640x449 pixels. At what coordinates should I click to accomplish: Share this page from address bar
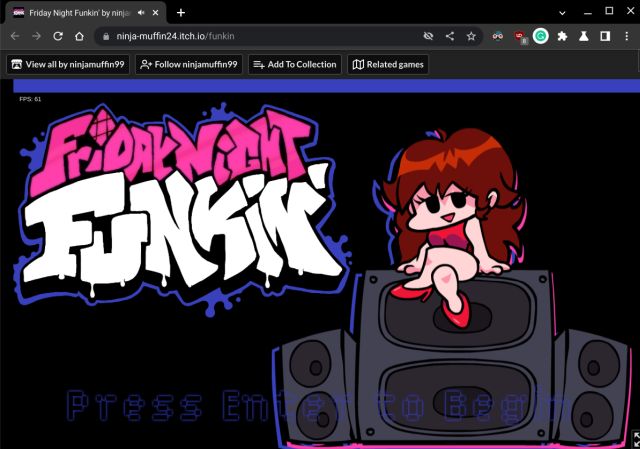coord(450,36)
